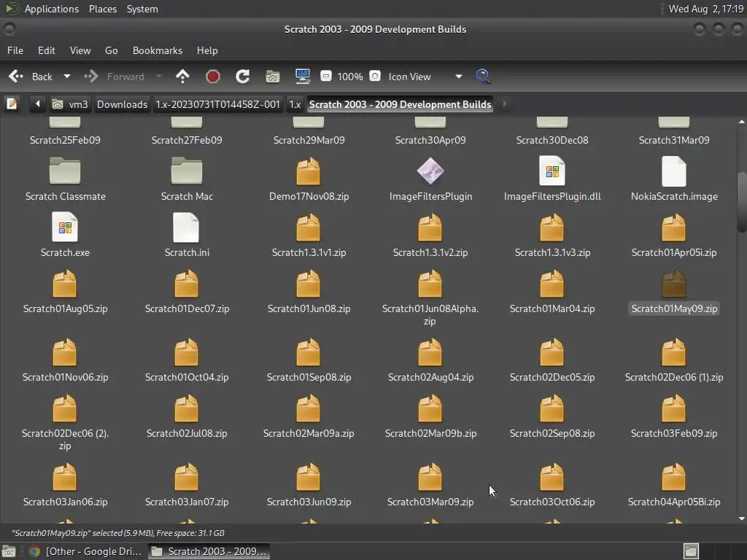This screenshot has width=747, height=560.
Task: Select Scratch02Dec06 (1).zip archive
Action: pos(674,360)
